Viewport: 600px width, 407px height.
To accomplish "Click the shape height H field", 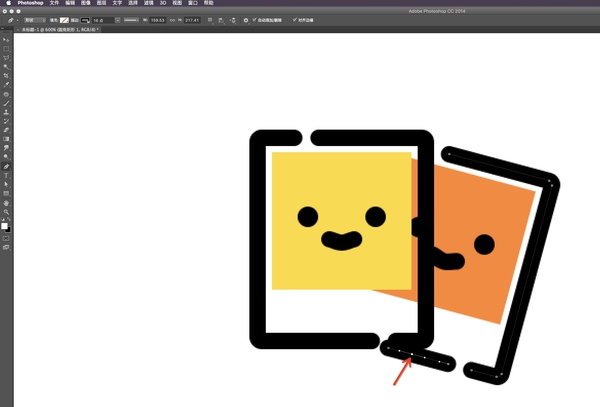I will point(192,20).
